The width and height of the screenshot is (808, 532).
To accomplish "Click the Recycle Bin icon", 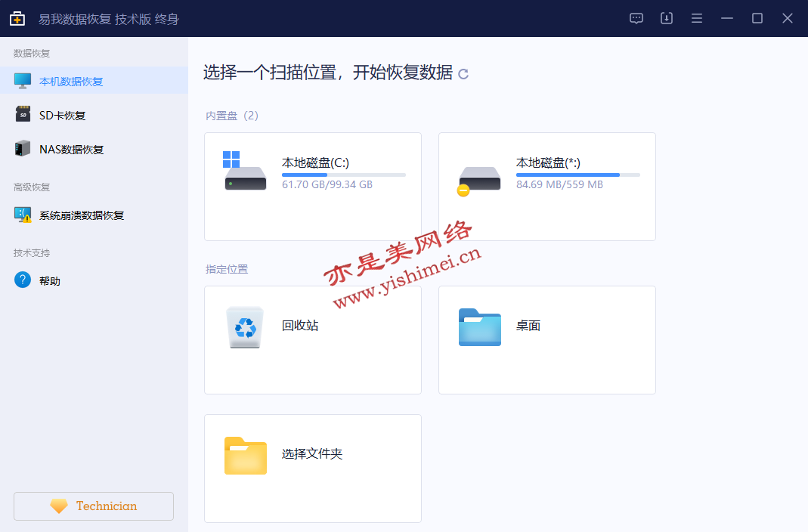I will click(245, 327).
